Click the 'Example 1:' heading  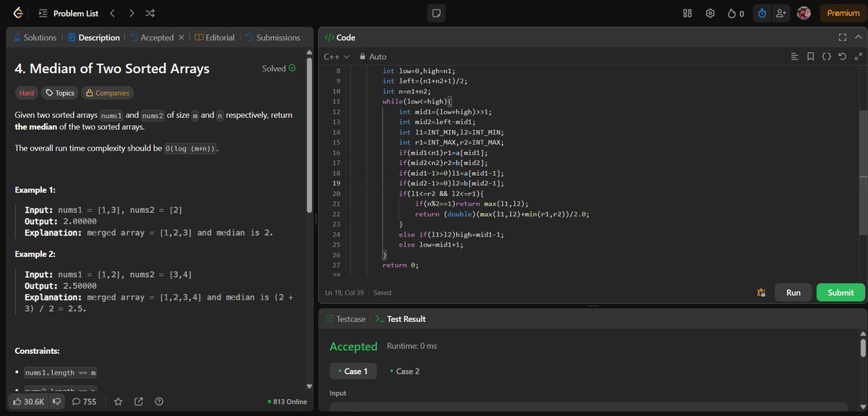35,190
